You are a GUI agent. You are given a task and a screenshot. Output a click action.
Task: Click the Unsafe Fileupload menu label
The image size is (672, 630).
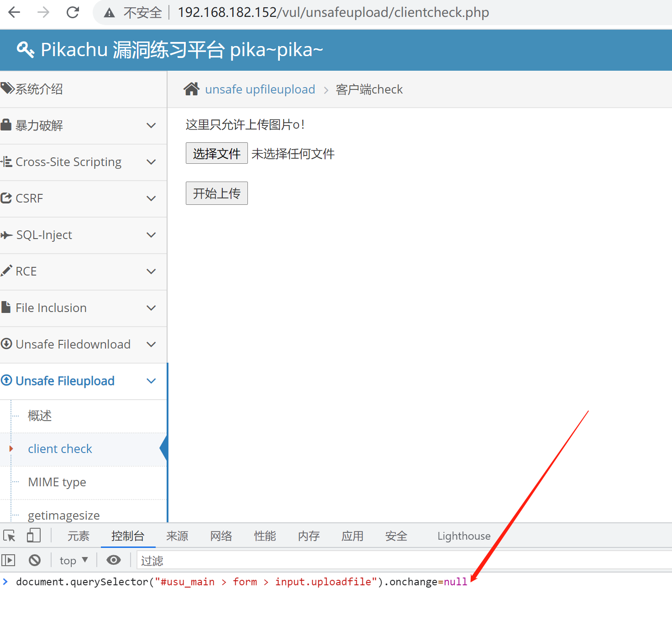pos(65,381)
